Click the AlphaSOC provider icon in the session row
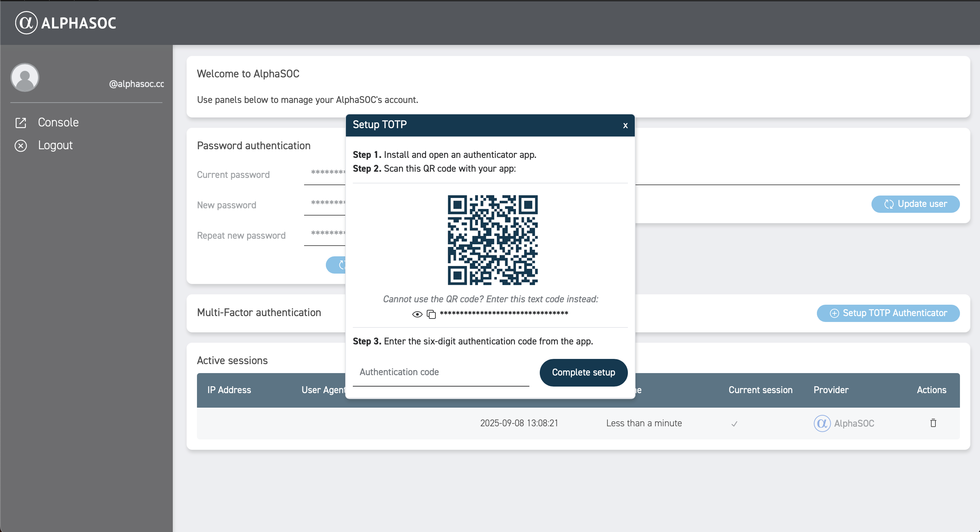This screenshot has height=532, width=980. (x=822, y=423)
